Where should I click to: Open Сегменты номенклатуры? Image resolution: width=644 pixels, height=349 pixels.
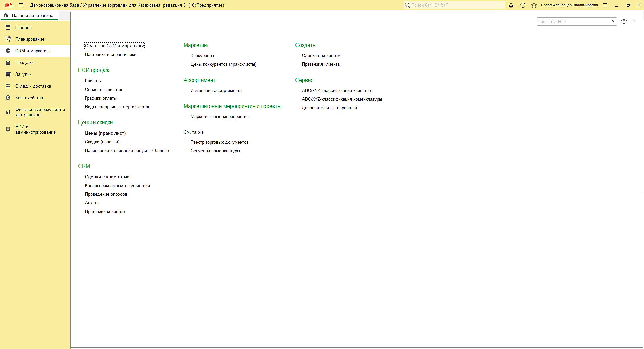click(215, 151)
